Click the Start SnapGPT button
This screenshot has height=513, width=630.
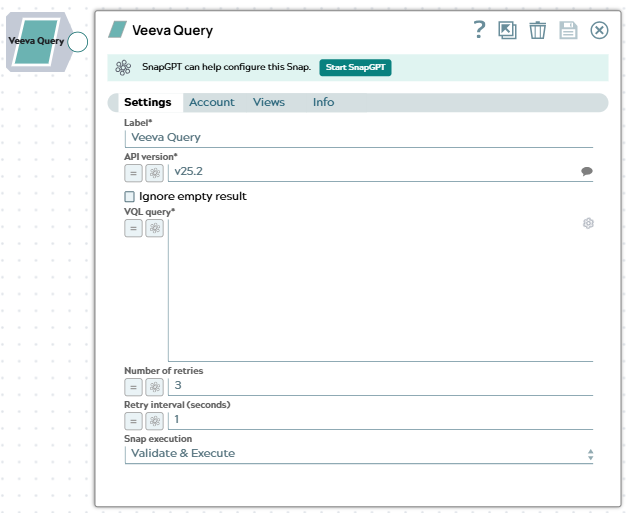point(355,67)
